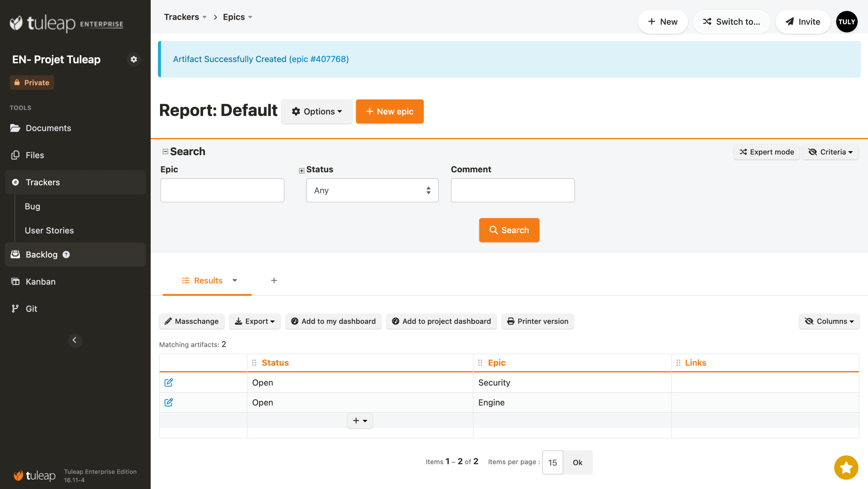This screenshot has width=868, height=489.
Task: Collapse the sidebar with the chevron button
Action: [75, 340]
